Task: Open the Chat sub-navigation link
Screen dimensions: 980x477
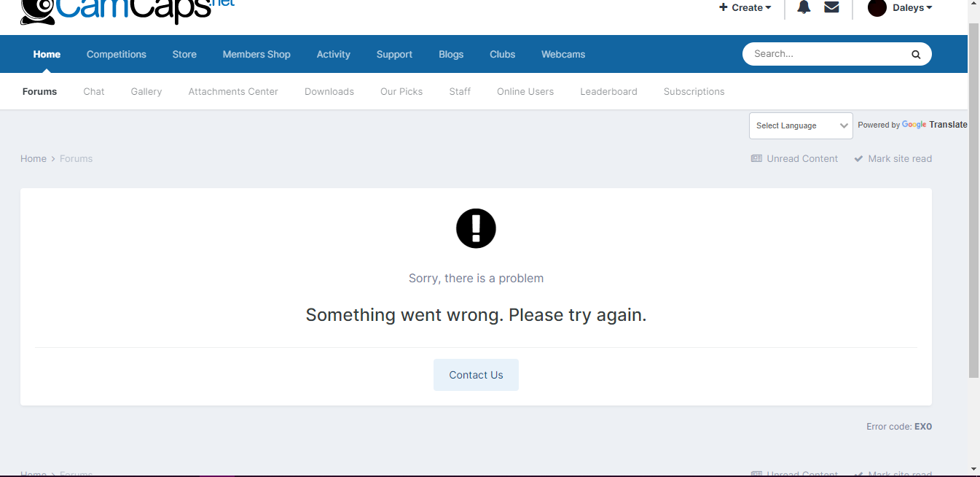Action: pyautogui.click(x=94, y=91)
